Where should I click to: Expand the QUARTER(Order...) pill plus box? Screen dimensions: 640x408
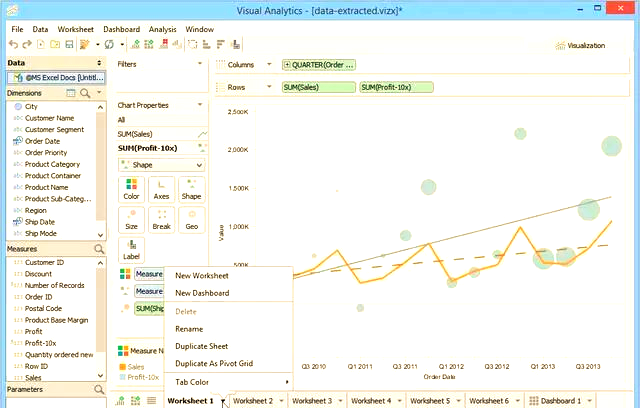tap(287, 64)
